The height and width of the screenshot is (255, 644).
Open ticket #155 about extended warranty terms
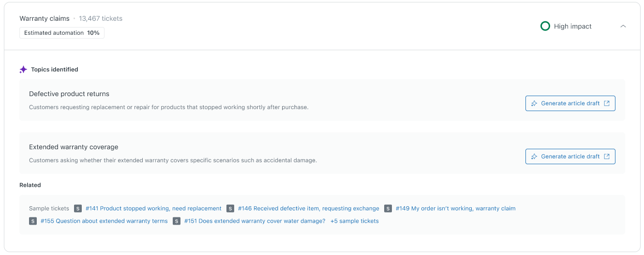[x=104, y=221]
